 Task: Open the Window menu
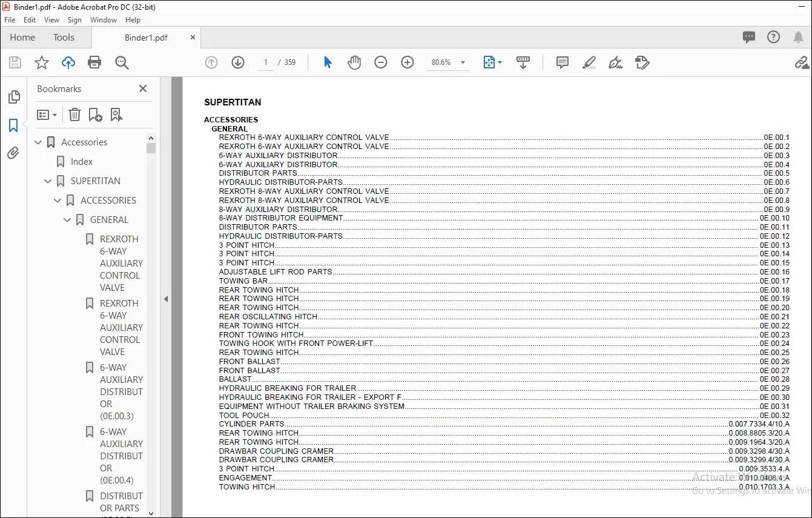point(104,20)
